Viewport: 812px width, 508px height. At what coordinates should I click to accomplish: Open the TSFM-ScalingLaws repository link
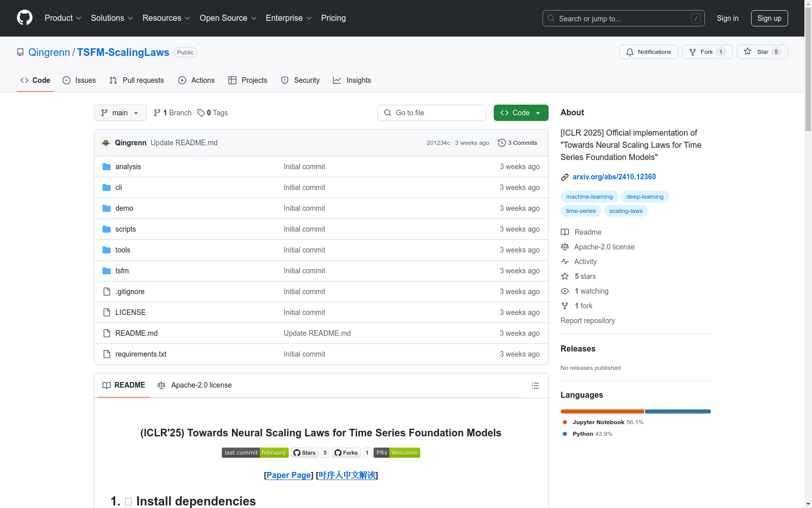(123, 52)
